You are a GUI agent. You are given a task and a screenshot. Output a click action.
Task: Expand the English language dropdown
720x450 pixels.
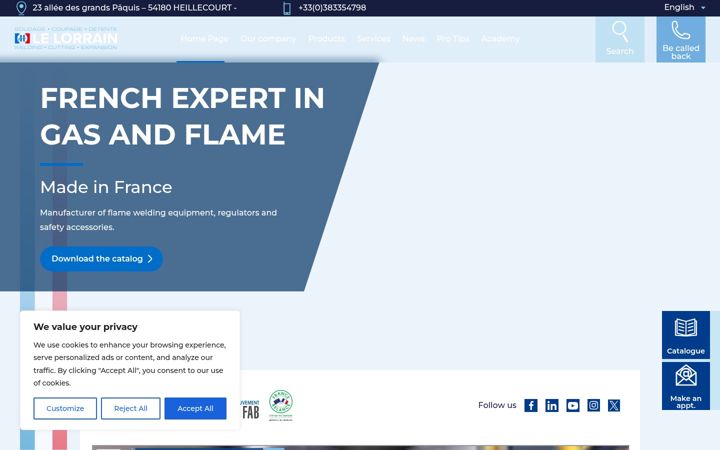[x=684, y=7]
